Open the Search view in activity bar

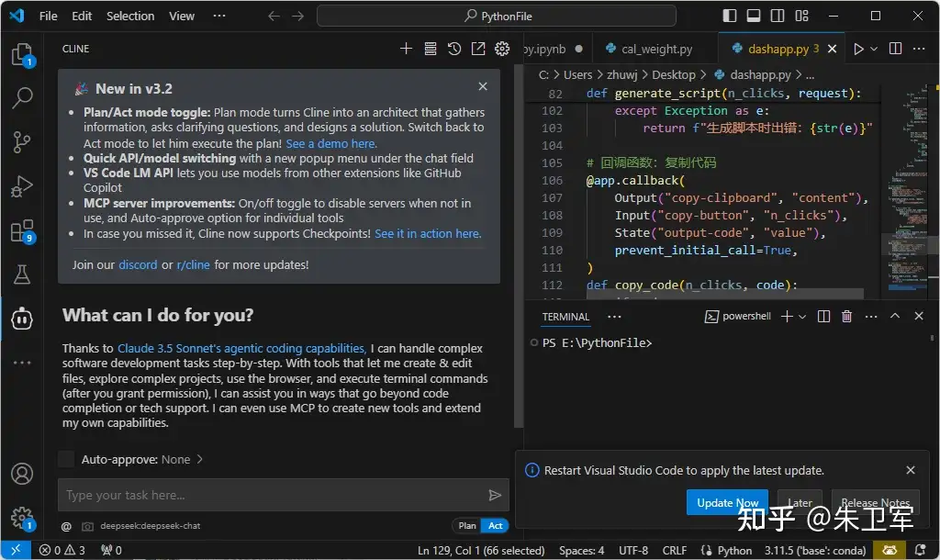tap(22, 97)
